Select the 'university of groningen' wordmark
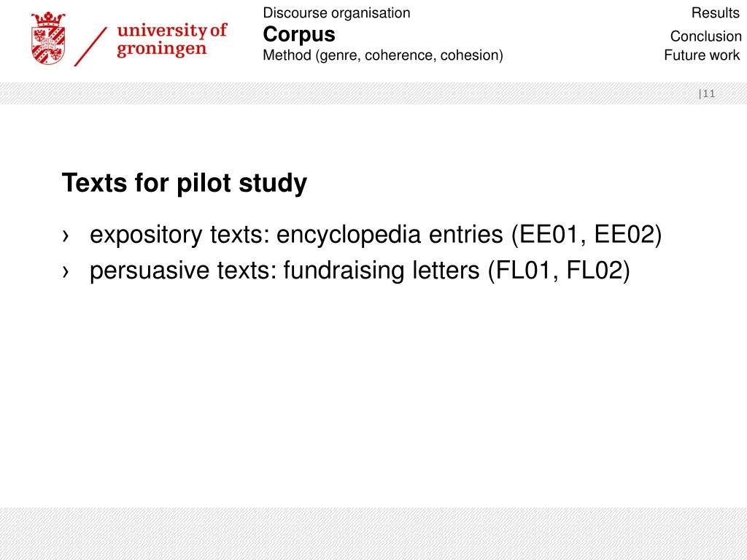The width and height of the screenshot is (747, 560). [172, 39]
